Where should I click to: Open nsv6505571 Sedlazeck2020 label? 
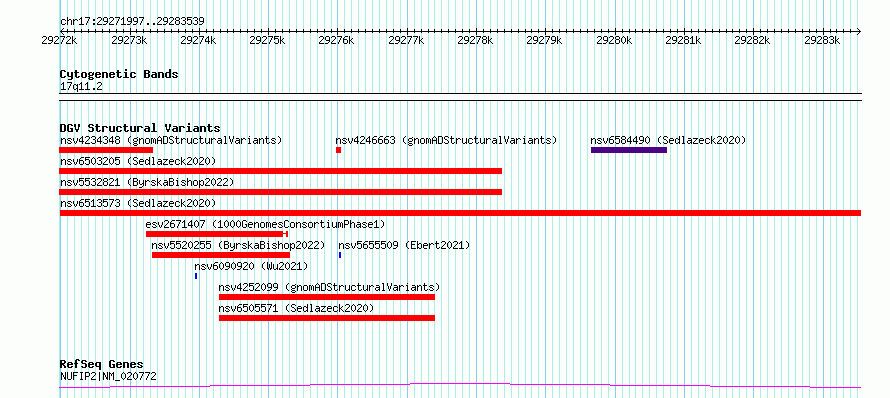[x=297, y=308]
